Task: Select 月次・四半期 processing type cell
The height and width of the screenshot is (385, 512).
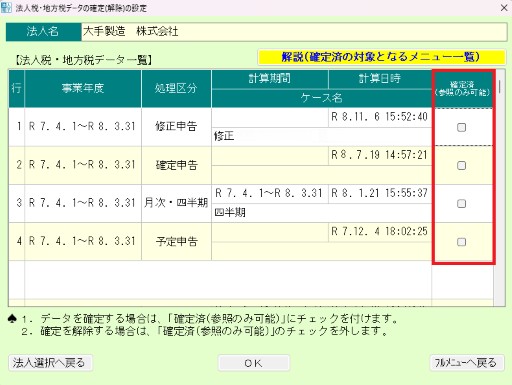Action: point(176,203)
